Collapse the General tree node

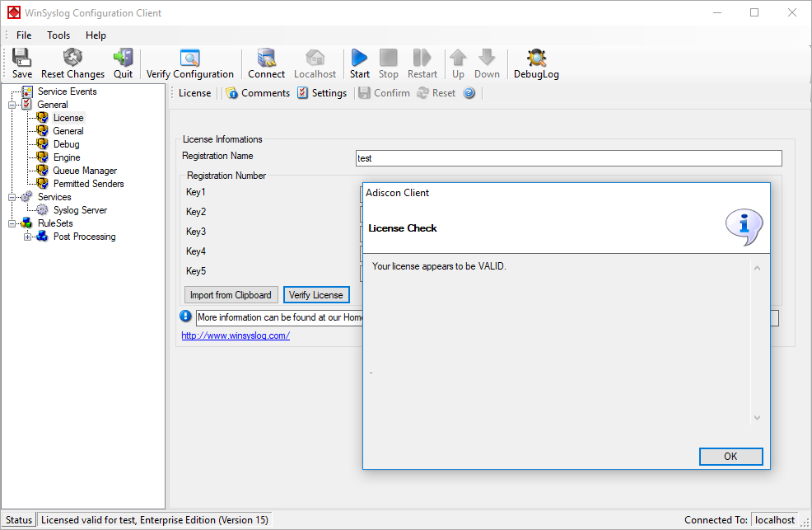[x=12, y=105]
